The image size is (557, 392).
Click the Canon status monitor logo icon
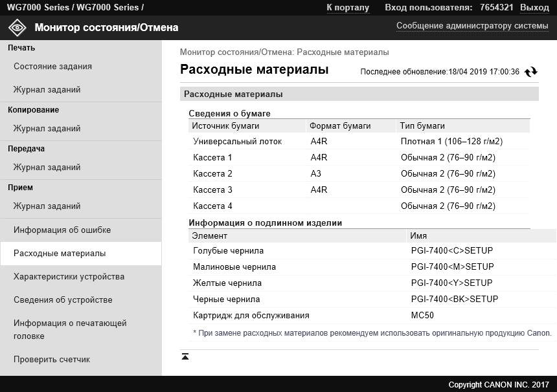pos(17,28)
